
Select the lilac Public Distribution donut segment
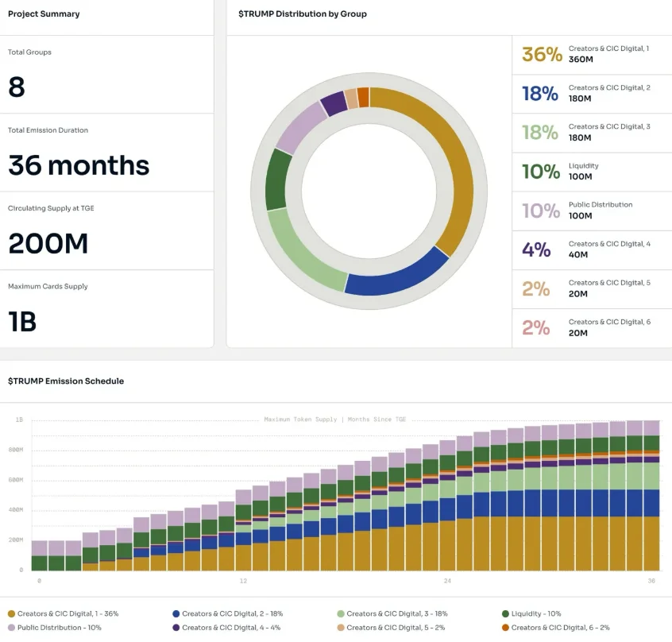pyautogui.click(x=300, y=127)
